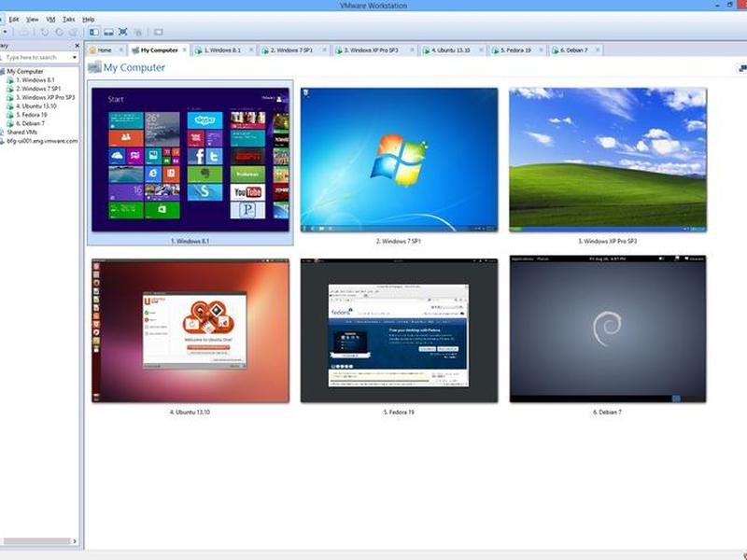Select the bfg-ui001.eng.vmware.com host entry
Image resolution: width=747 pixels, height=560 pixels.
[x=42, y=141]
